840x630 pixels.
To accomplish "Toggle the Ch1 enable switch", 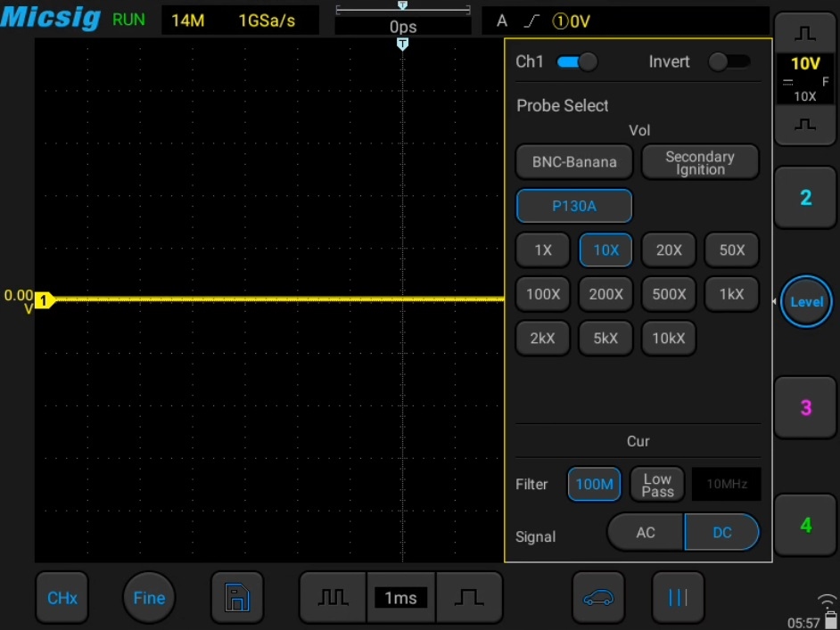I will [x=577, y=62].
